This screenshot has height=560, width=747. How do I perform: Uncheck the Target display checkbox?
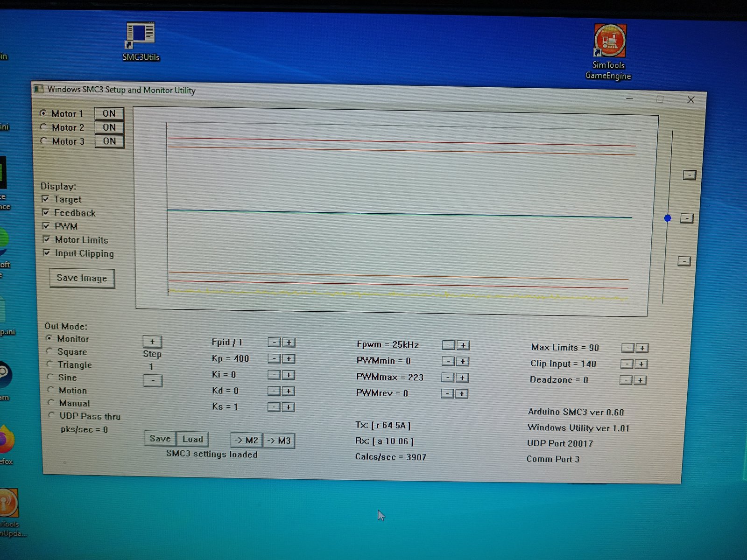point(46,199)
